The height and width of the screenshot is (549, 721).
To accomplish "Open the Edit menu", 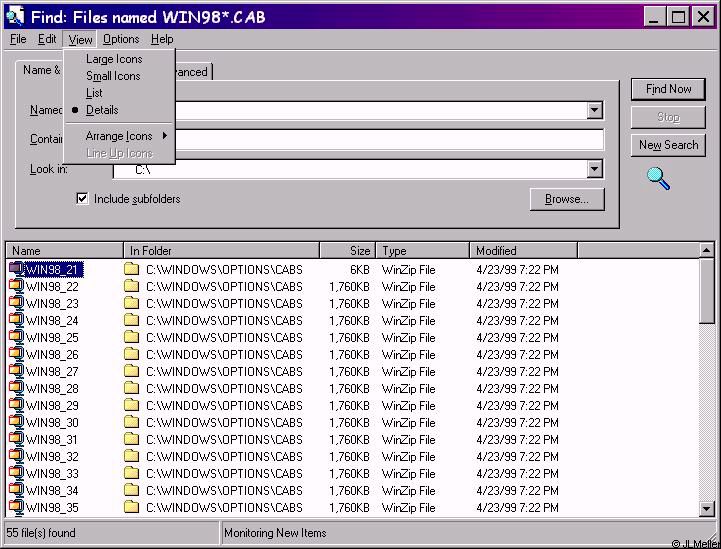I will (x=47, y=39).
